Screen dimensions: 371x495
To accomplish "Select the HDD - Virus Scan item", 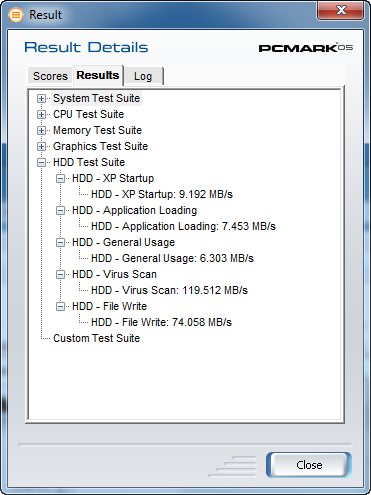I will click(x=114, y=274).
